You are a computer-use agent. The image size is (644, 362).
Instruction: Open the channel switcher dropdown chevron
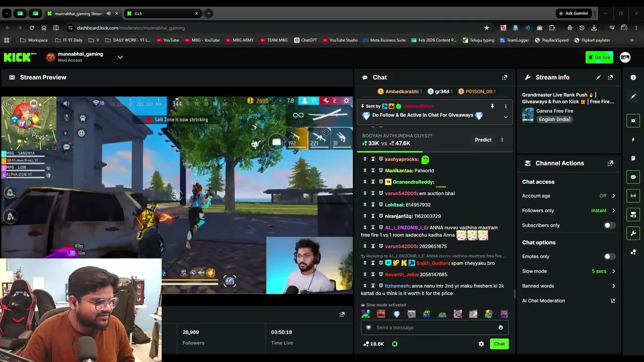[120, 57]
